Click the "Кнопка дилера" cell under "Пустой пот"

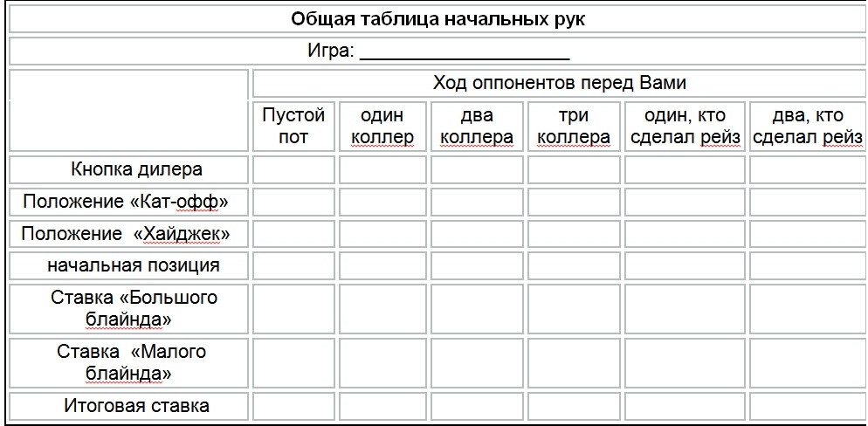[x=293, y=169]
